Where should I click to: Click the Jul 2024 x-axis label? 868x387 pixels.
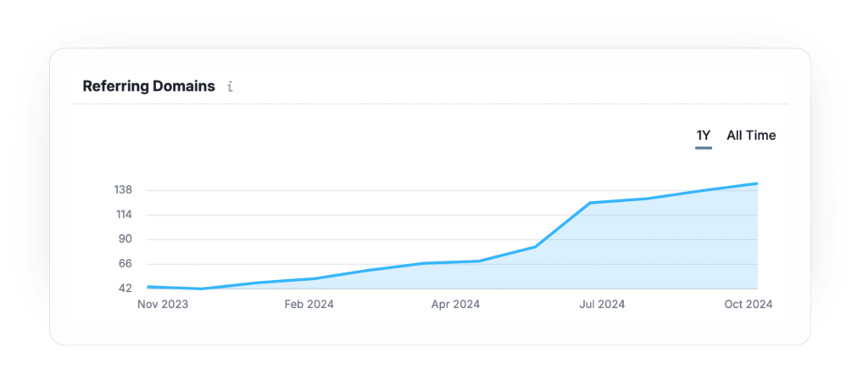coord(600,305)
